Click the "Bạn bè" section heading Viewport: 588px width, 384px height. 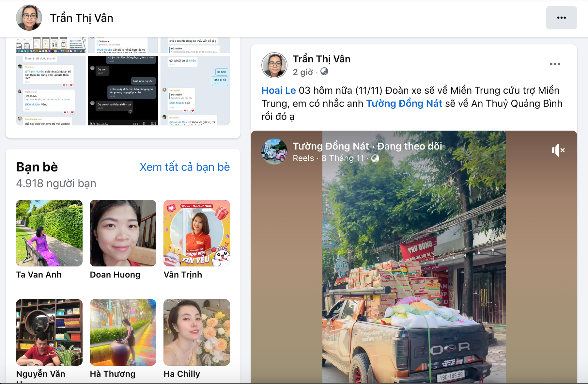[x=37, y=167]
